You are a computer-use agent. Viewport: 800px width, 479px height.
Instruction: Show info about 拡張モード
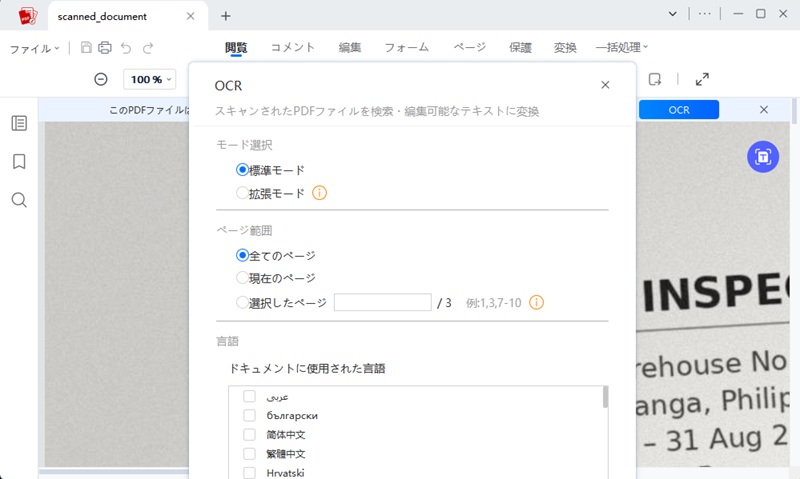coord(319,193)
